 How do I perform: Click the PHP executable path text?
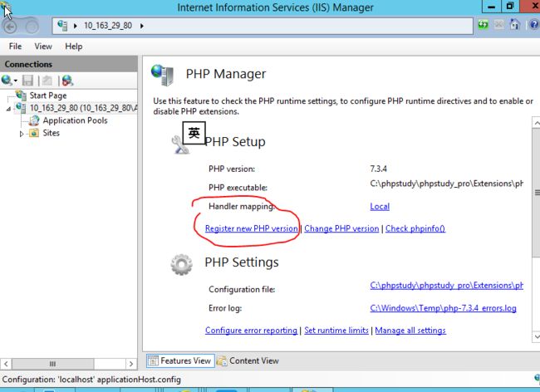446,184
